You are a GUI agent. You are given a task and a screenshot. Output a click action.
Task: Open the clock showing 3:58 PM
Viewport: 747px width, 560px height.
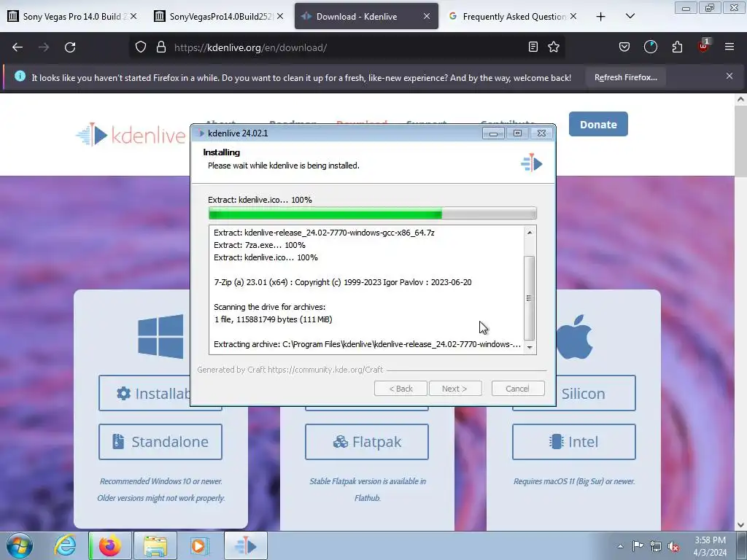pyautogui.click(x=710, y=546)
